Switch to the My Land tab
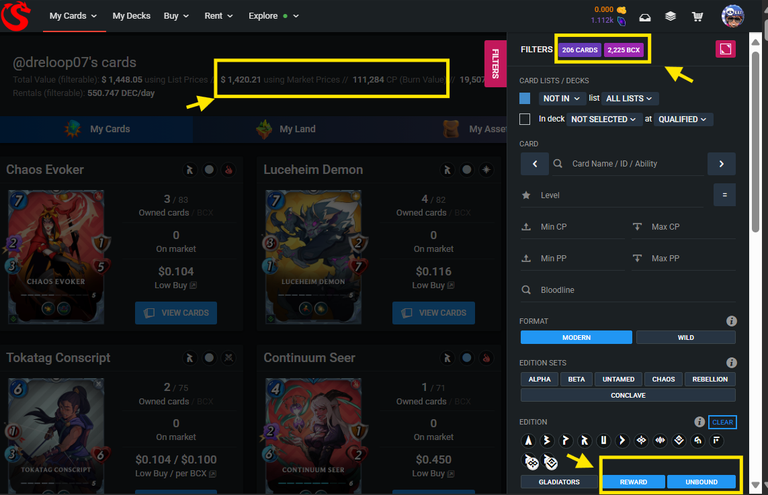Image resolution: width=768 pixels, height=495 pixels. point(288,129)
